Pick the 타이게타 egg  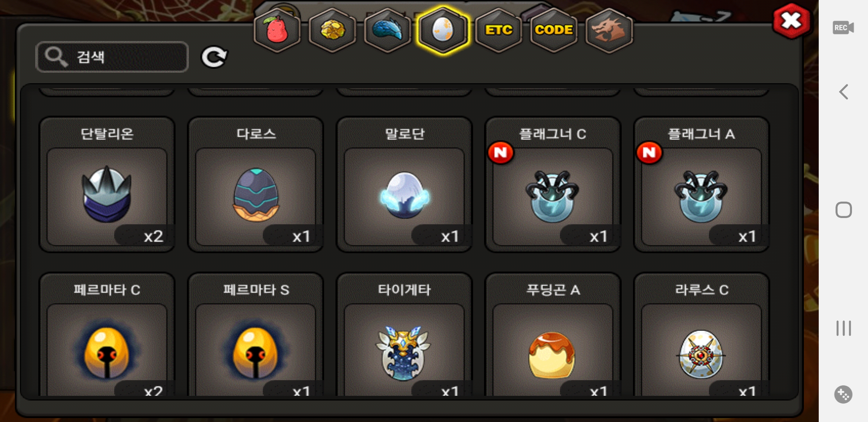404,335
